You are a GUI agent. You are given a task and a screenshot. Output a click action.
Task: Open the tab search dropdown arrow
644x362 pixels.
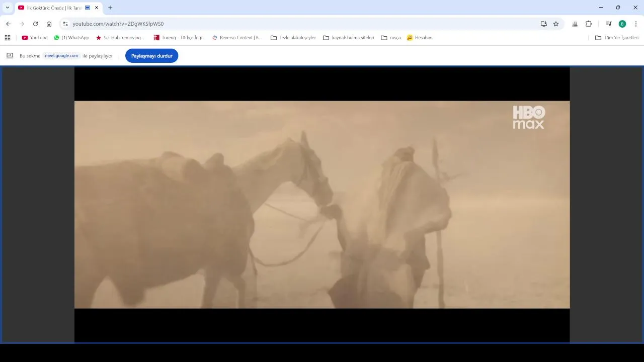[x=7, y=8]
